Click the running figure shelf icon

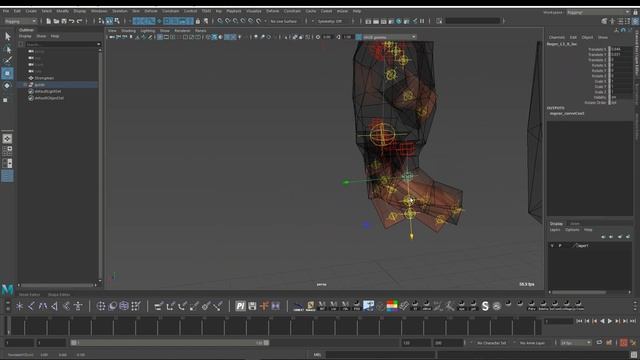(450, 306)
